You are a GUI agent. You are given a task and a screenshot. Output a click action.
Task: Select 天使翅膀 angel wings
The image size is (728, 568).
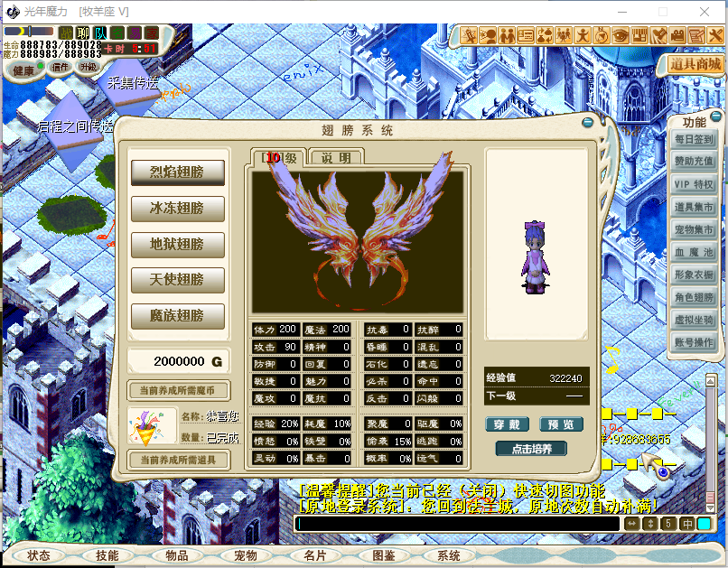178,280
